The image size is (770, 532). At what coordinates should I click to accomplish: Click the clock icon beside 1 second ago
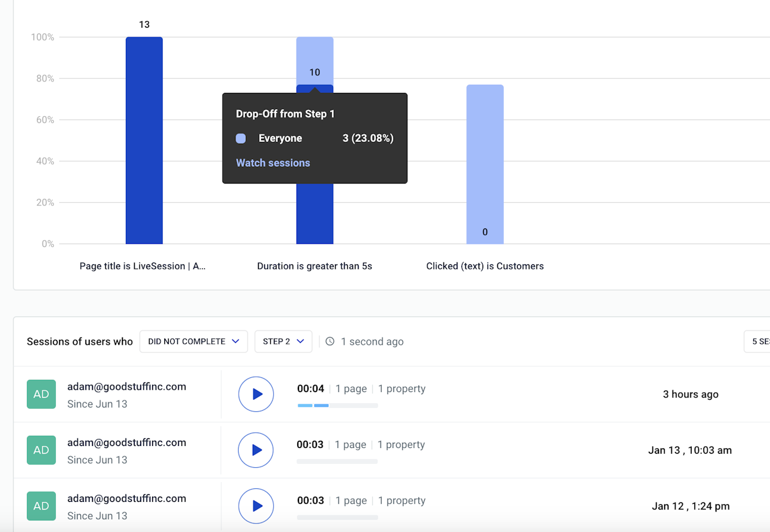pos(330,341)
